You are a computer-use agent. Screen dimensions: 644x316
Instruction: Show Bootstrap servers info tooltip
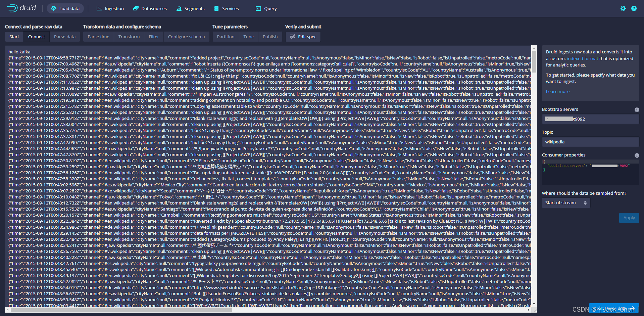tap(637, 109)
